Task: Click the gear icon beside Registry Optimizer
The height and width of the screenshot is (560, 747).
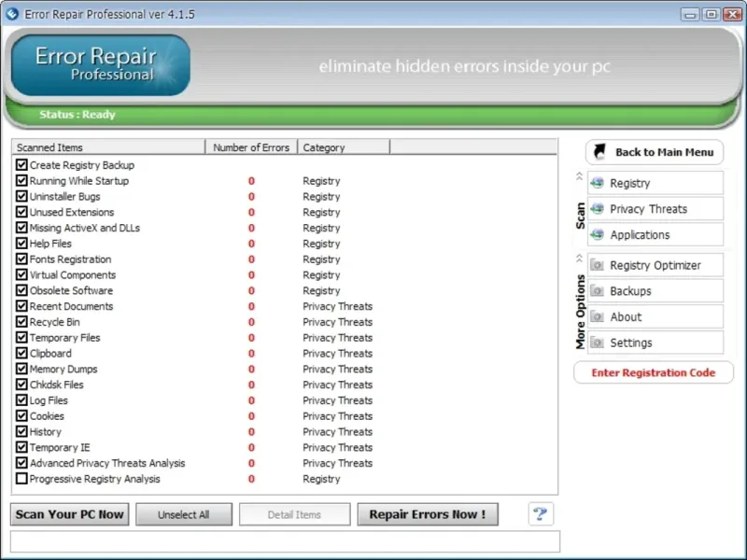Action: click(x=597, y=265)
